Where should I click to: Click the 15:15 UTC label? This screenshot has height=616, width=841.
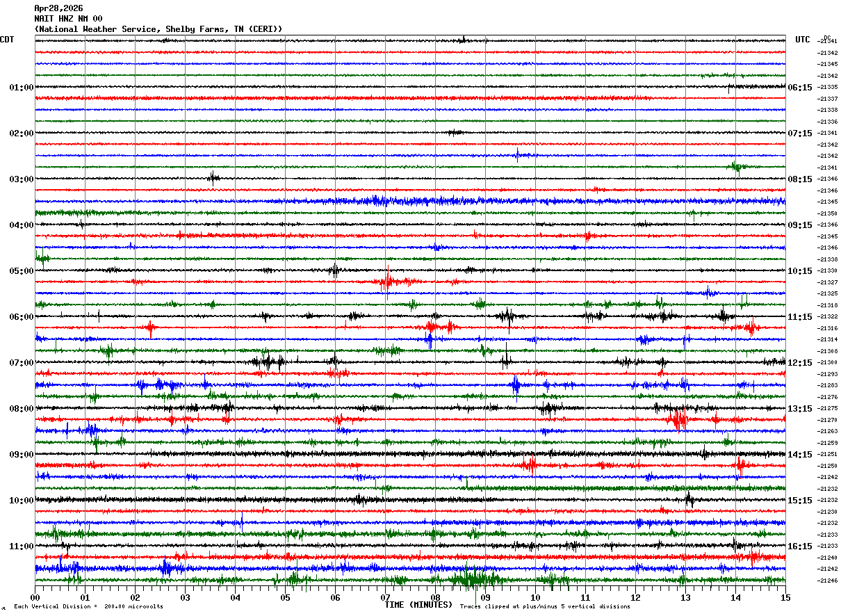point(800,501)
